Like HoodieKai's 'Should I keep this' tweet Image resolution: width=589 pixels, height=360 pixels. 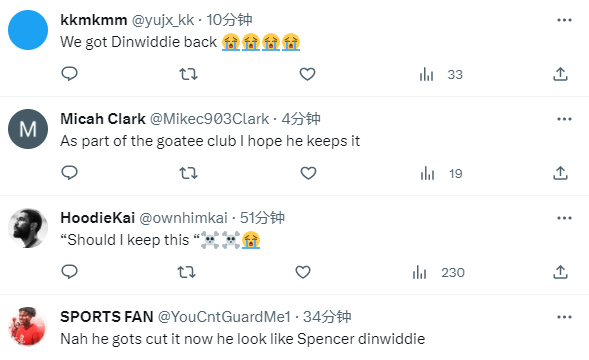[x=303, y=272]
